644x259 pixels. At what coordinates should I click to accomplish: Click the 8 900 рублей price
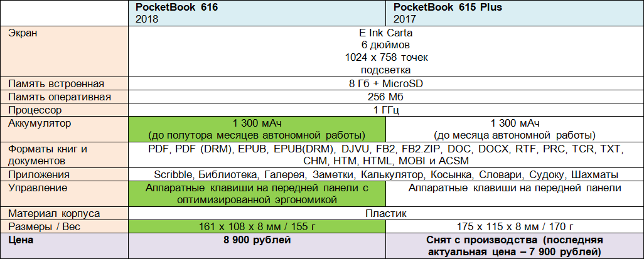coord(257,245)
